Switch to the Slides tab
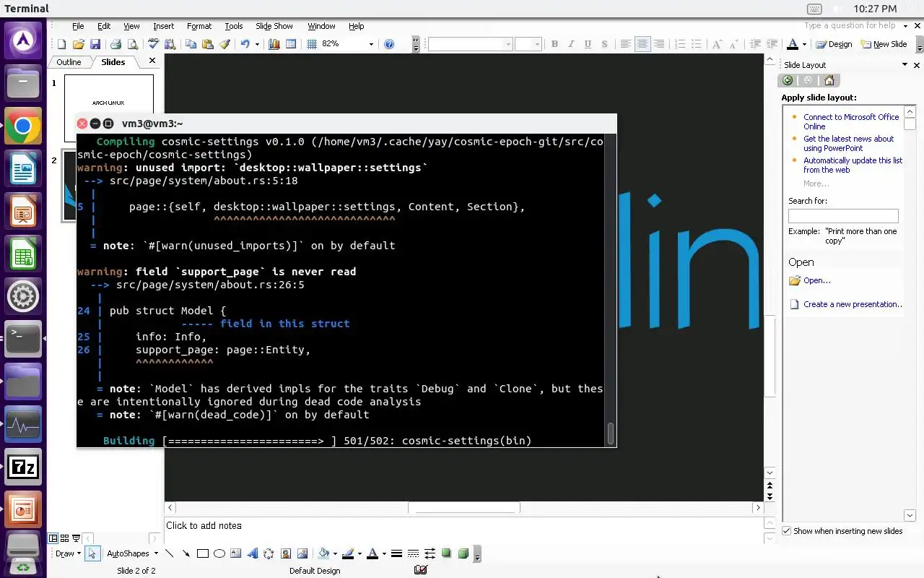 click(113, 62)
